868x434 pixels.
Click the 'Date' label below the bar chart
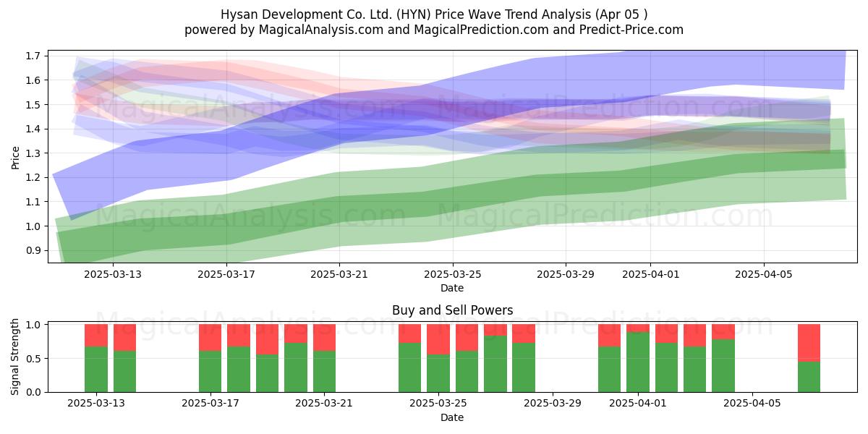[x=452, y=417]
